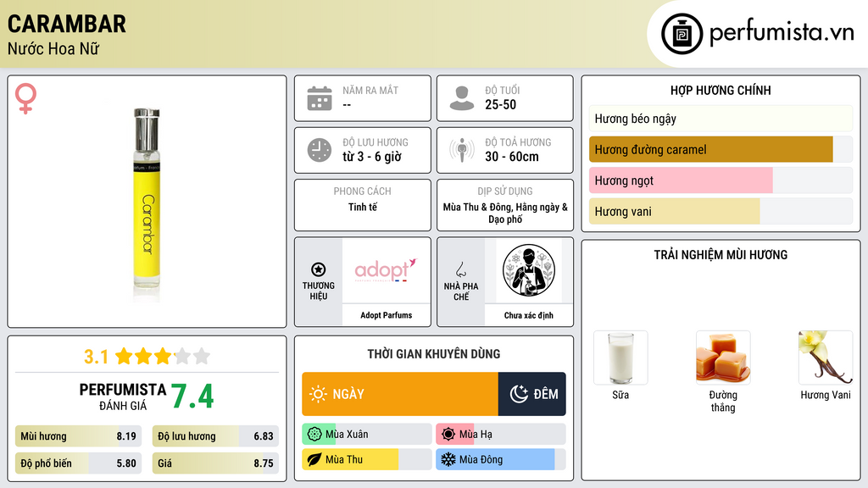868x488 pixels.
Task: Click the Mùa Đông season bar
Action: (x=501, y=459)
